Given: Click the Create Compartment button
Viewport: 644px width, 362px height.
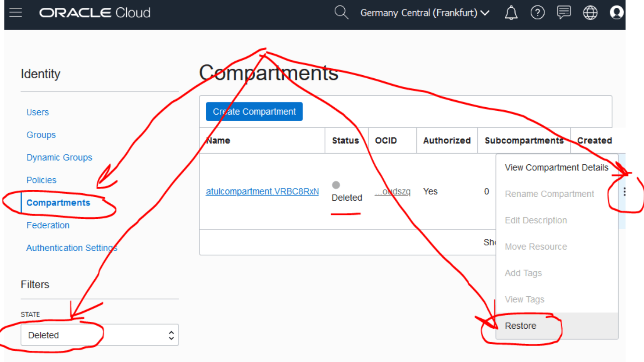Looking at the screenshot, I should (254, 111).
